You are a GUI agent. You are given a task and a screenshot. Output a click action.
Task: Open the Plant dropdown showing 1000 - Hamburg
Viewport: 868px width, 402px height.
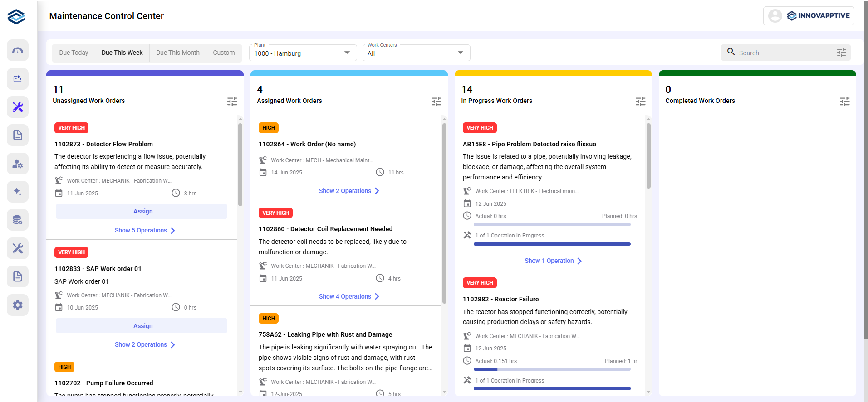click(302, 53)
